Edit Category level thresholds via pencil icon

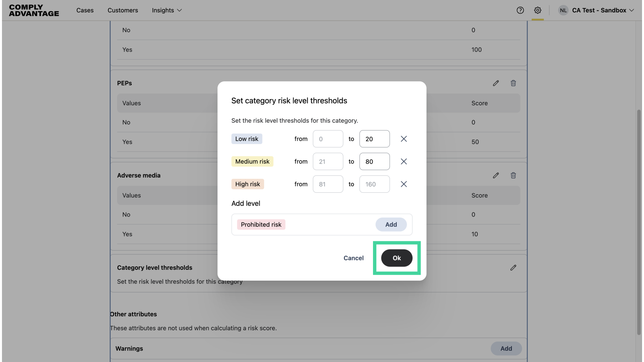tap(514, 267)
